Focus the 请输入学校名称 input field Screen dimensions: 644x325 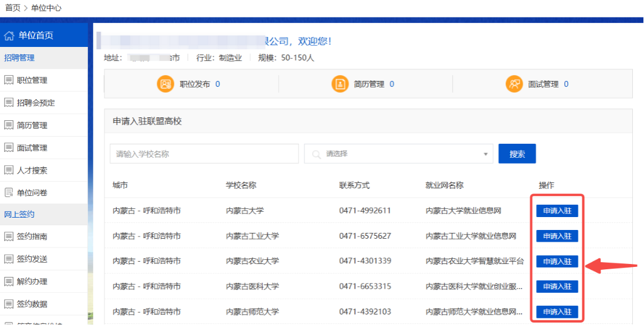pyautogui.click(x=204, y=154)
